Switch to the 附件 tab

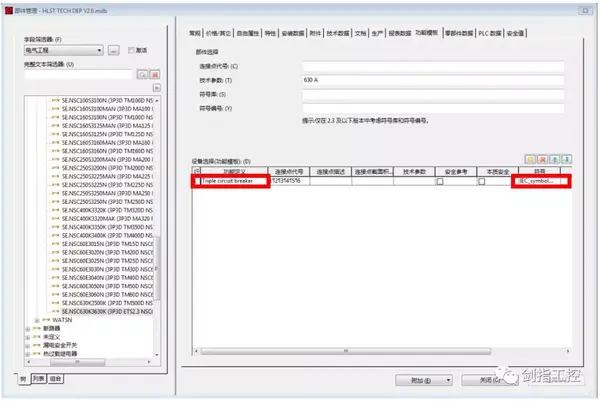[315, 33]
